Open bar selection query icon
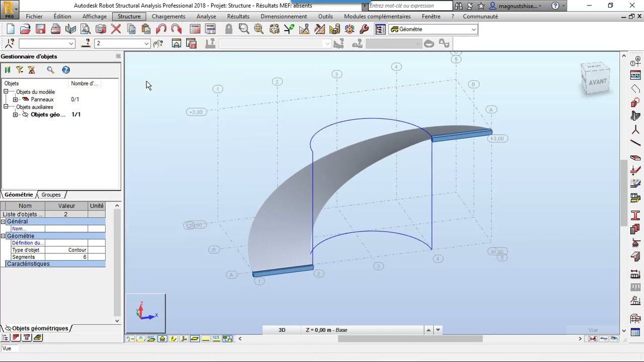Screen dimensions: 644x362 pos(86,44)
